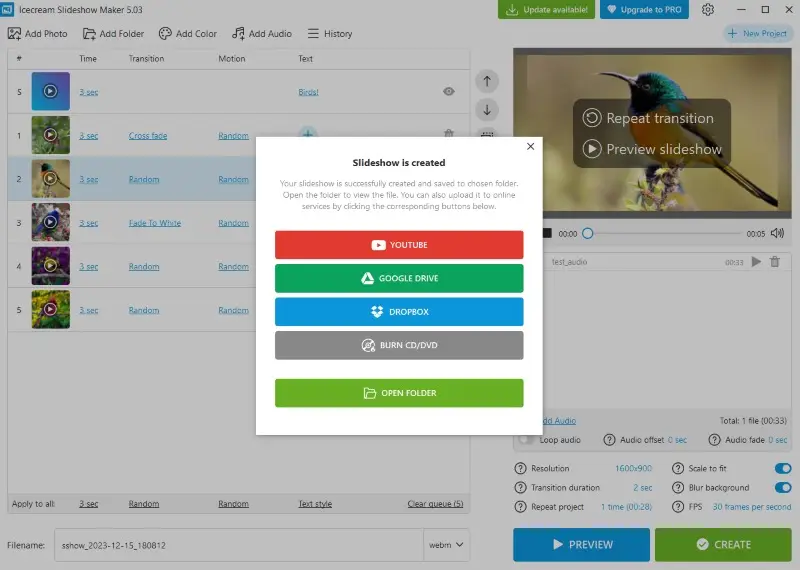Toggle the Blur background switch
The image size is (800, 570).
[783, 488]
